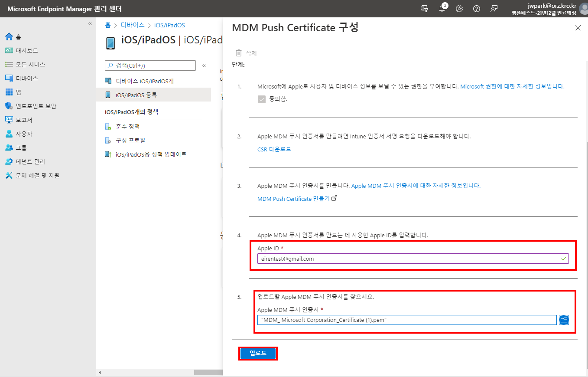Click the jwpark@orz.kro.kr account name

click(552, 6)
